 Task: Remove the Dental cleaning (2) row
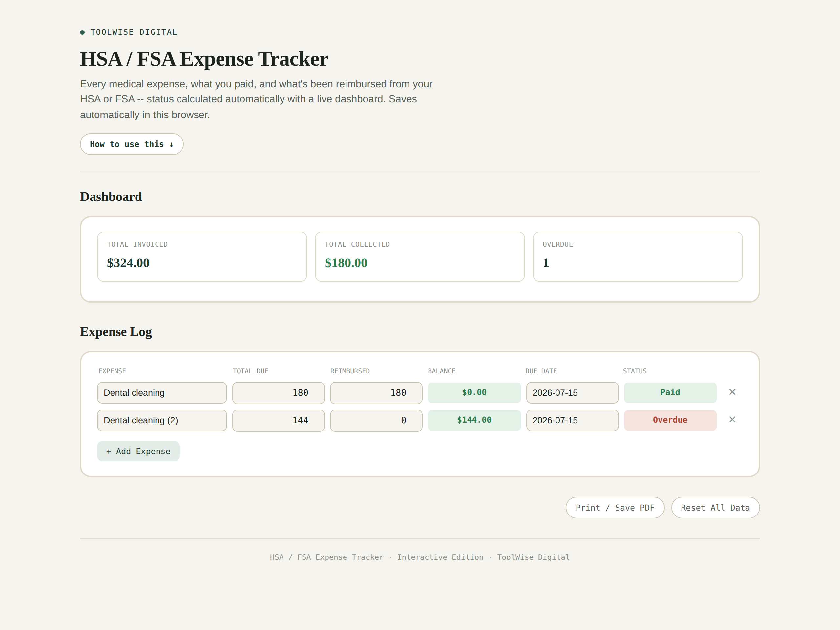click(x=732, y=420)
